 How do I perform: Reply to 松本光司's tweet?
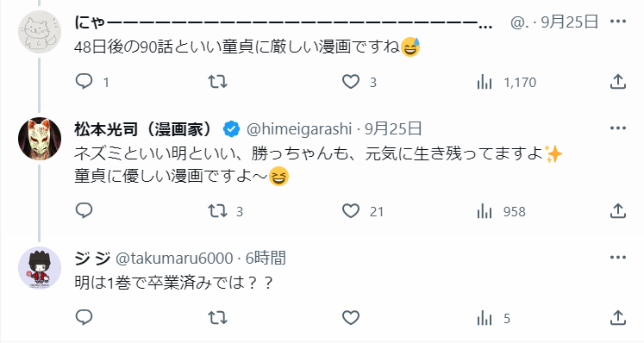pyautogui.click(x=84, y=211)
